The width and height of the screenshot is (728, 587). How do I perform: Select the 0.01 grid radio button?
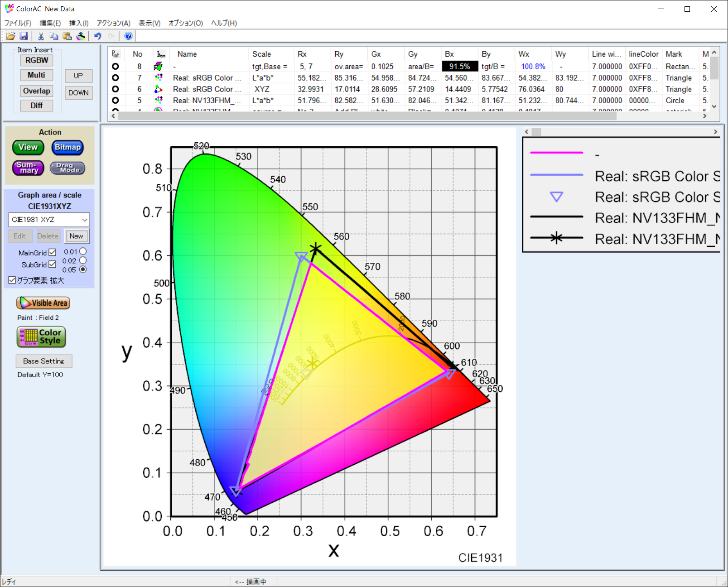coord(83,251)
